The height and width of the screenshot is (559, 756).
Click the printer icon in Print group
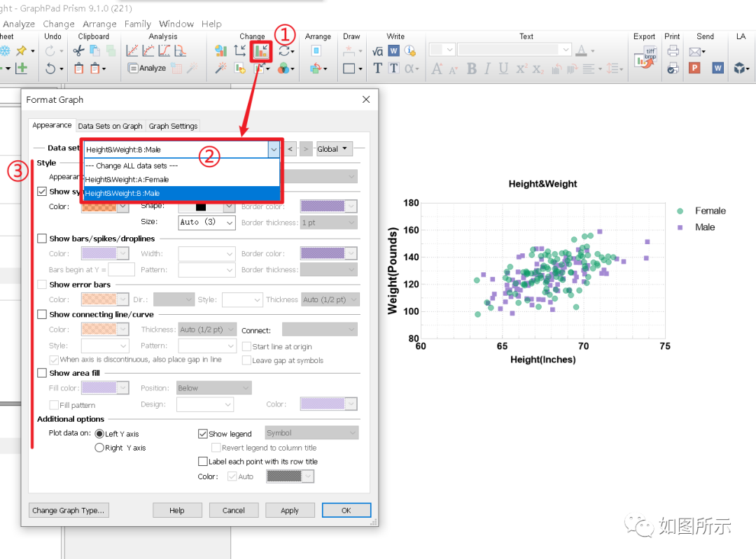click(673, 50)
